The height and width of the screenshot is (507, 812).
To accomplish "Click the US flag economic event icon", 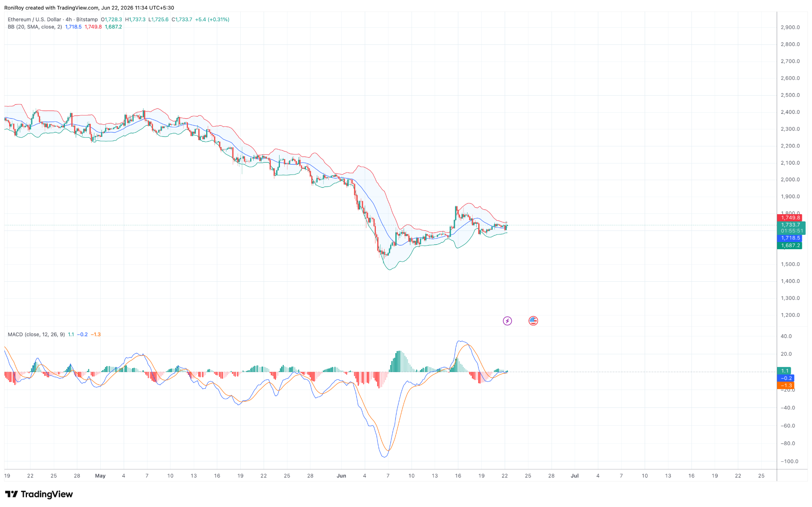I will 533,321.
